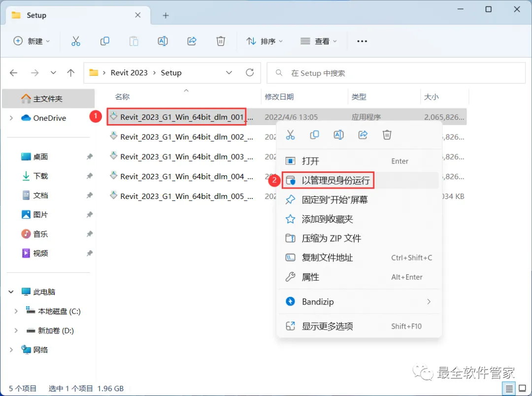Click the Delete trash icon in the top toolbar
The height and width of the screenshot is (396, 532).
221,41
